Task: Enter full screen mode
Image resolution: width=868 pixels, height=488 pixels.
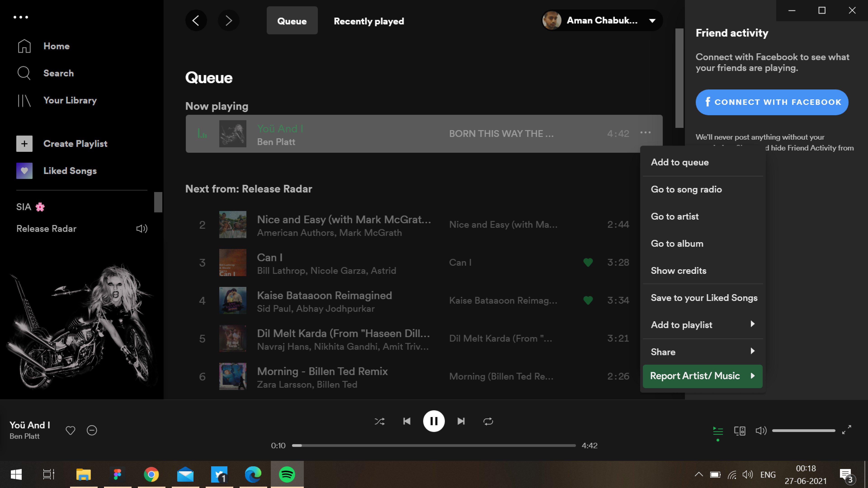Action: 847,430
